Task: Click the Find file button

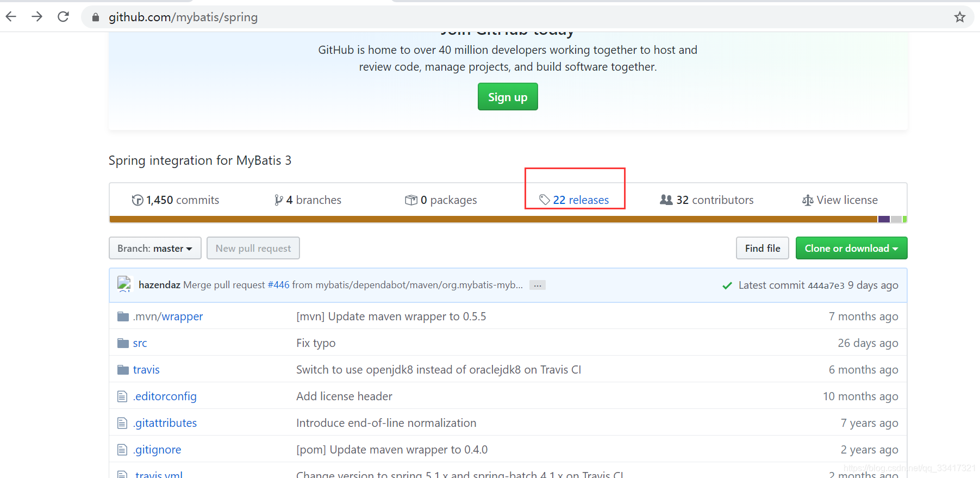Action: point(763,248)
